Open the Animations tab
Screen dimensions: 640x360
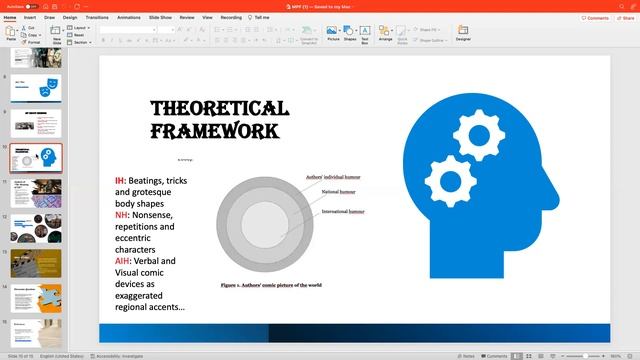(x=129, y=18)
